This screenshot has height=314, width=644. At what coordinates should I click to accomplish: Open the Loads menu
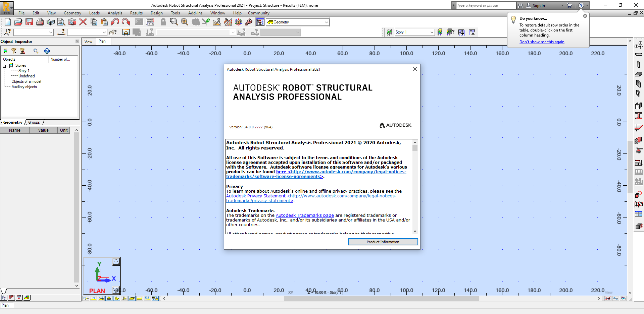[94, 13]
